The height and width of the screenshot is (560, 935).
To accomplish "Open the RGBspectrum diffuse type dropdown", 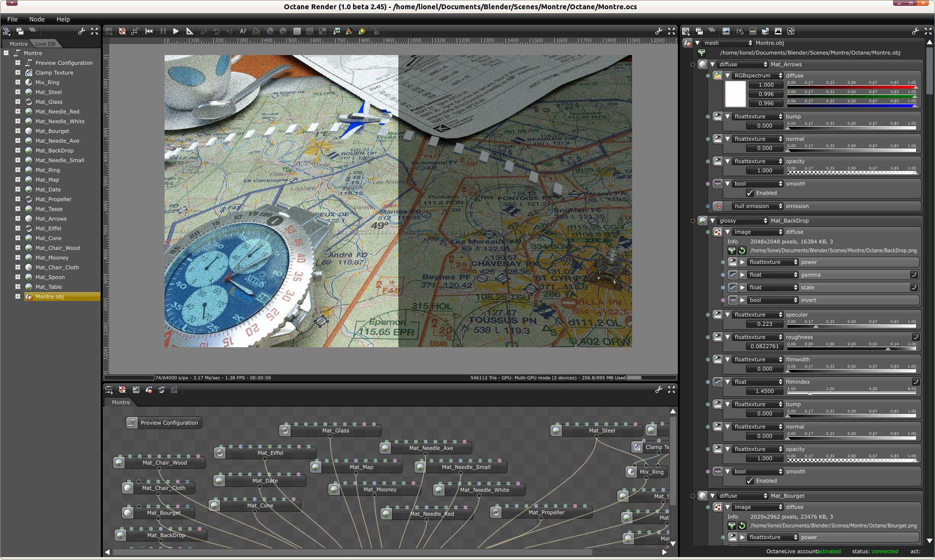I will [758, 75].
